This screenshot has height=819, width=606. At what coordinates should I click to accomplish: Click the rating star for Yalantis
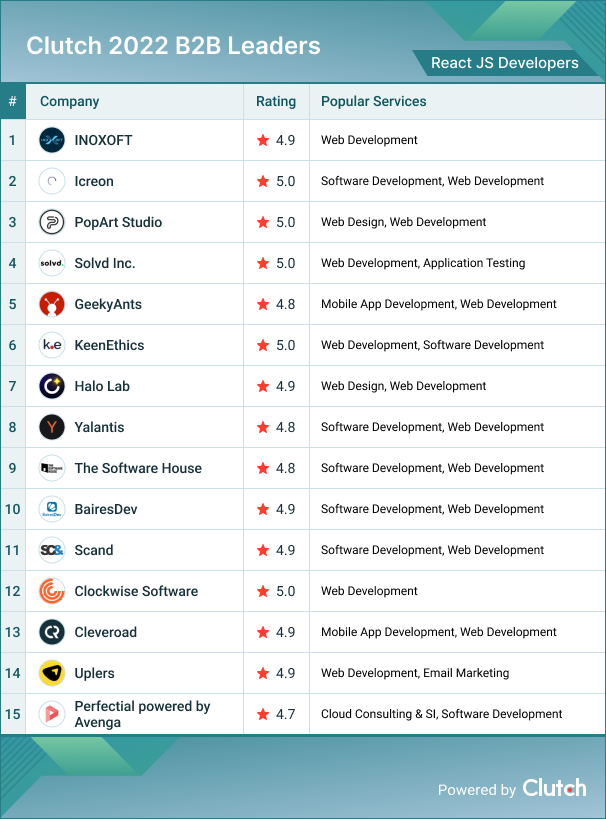click(x=263, y=427)
